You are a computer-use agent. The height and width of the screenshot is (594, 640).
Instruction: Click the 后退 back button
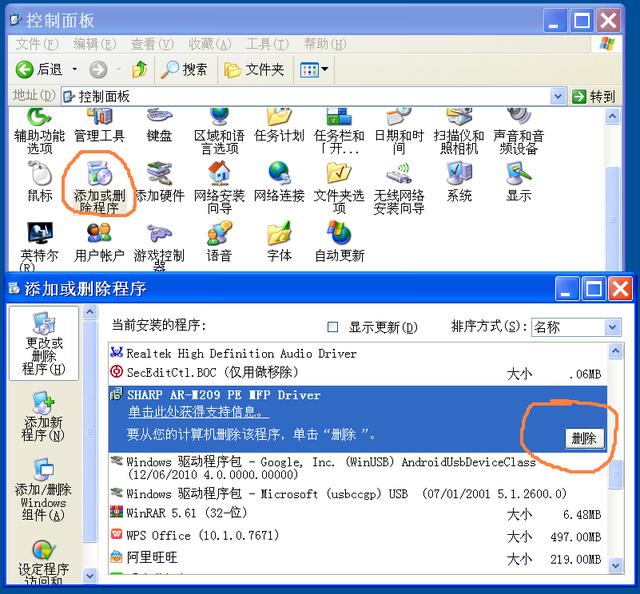pos(39,69)
